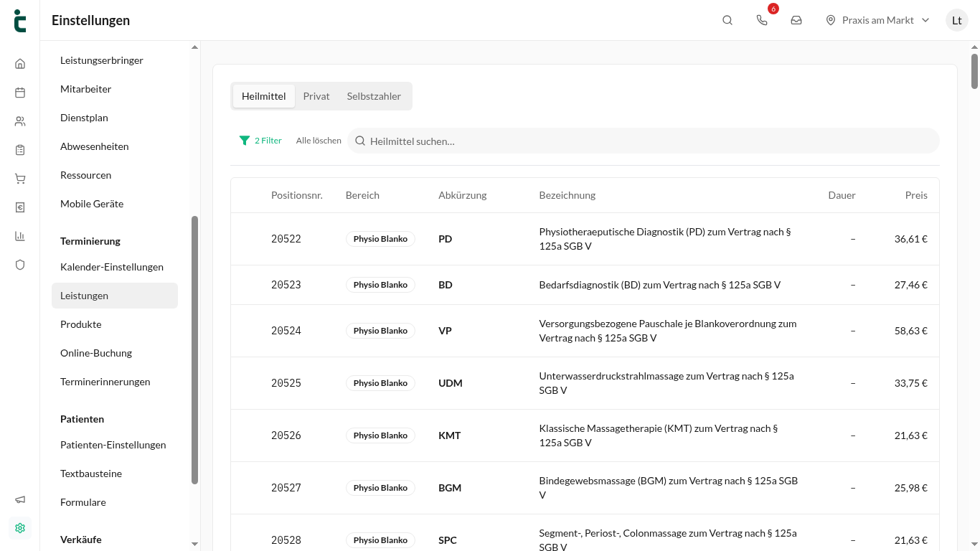Click the app logo icon
This screenshot has width=980, height=551.
(x=20, y=21)
